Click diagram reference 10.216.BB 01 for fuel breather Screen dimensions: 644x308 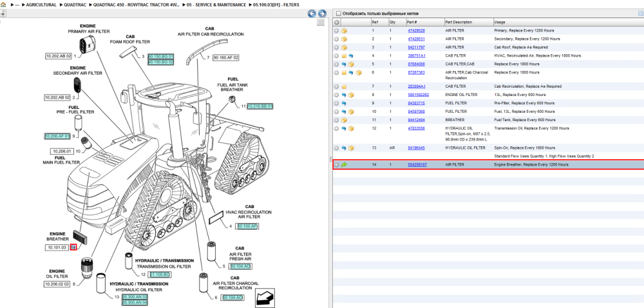(x=260, y=106)
